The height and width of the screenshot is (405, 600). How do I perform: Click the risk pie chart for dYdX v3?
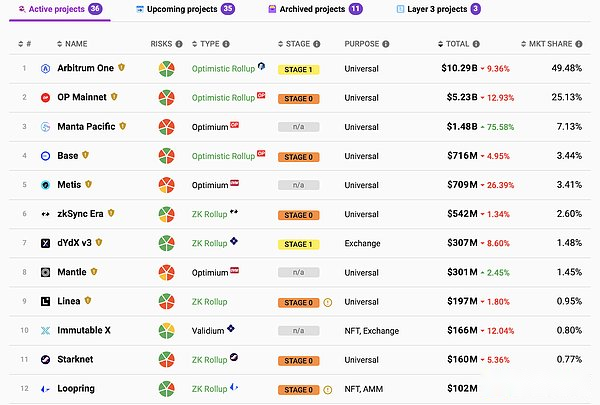168,243
